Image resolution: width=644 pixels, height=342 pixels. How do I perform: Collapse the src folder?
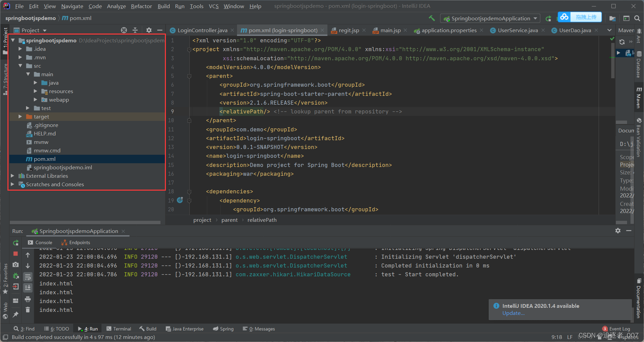coord(20,66)
